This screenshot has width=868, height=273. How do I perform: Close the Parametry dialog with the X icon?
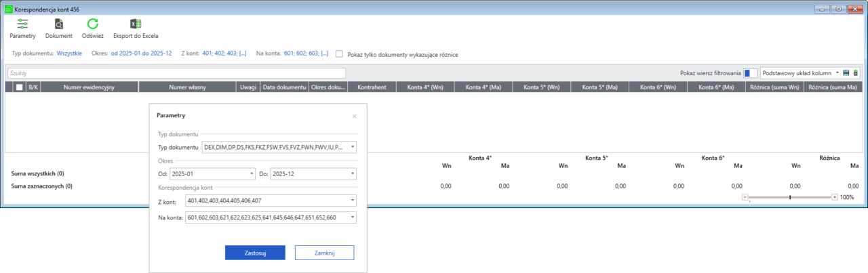click(x=354, y=116)
